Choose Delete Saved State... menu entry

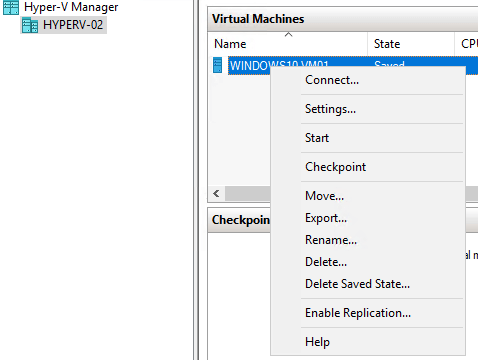pyautogui.click(x=368, y=284)
